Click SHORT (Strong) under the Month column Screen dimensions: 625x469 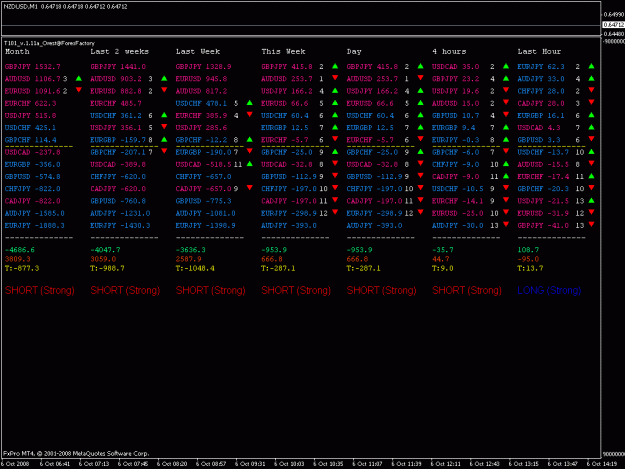click(40, 290)
